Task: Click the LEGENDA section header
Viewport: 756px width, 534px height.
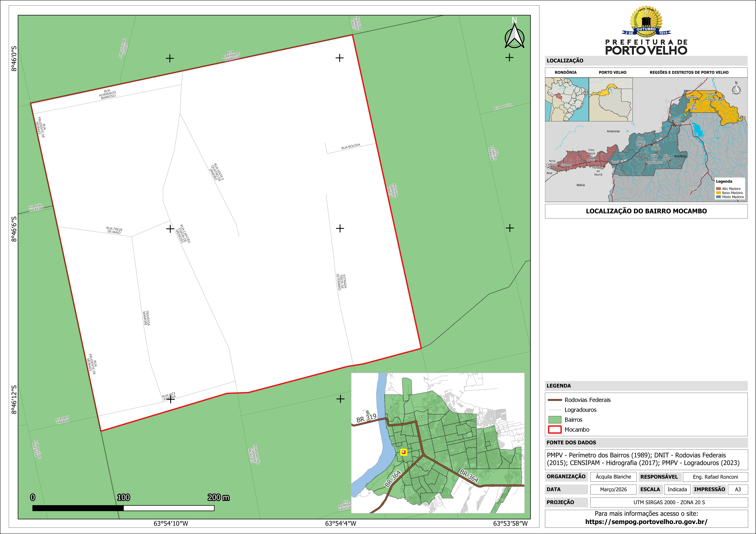Action: [x=559, y=386]
